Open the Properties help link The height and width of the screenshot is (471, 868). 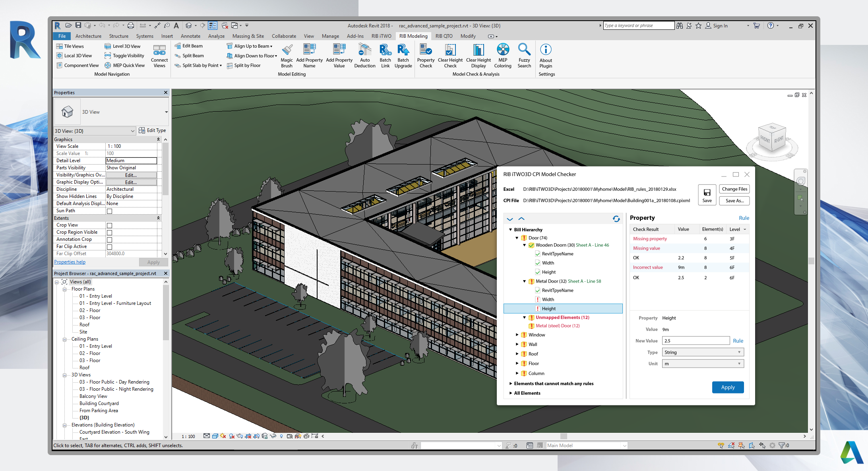70,262
